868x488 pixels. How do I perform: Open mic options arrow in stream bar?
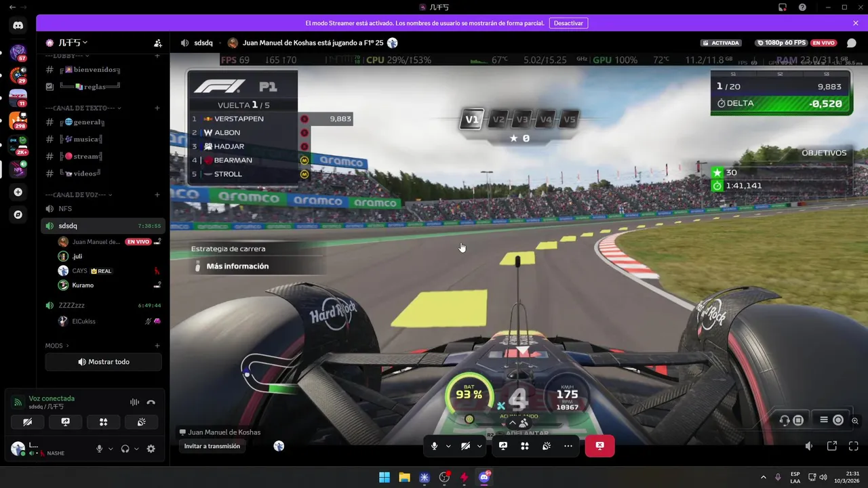[448, 446]
